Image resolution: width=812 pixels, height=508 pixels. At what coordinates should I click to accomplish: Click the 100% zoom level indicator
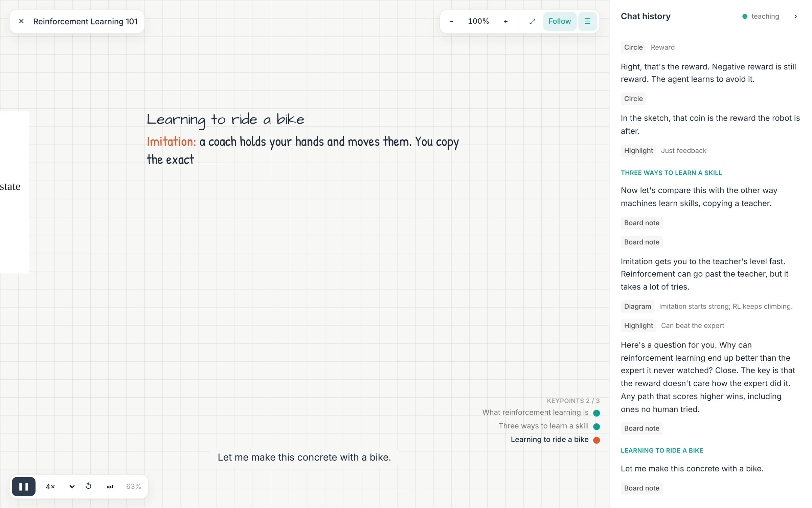[x=478, y=21]
